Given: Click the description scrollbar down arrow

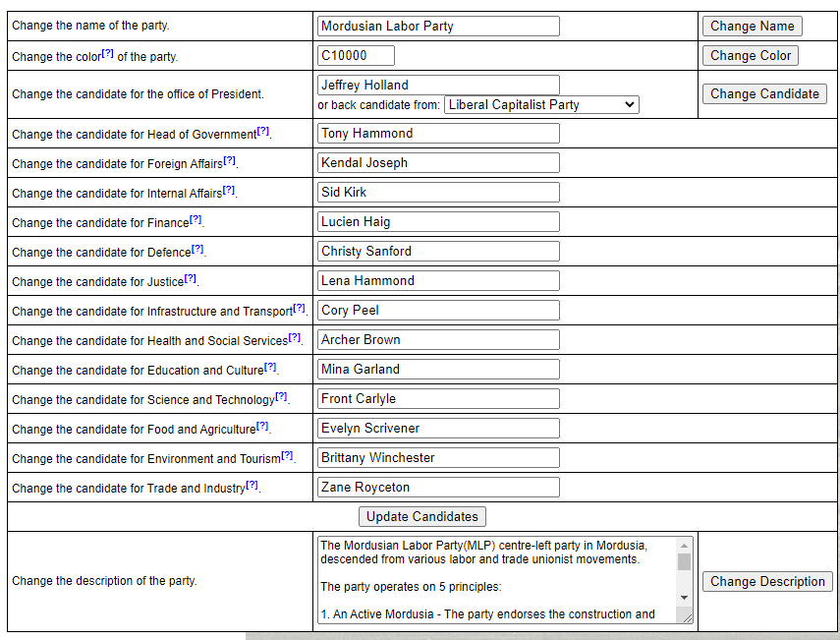Looking at the screenshot, I should (x=685, y=598).
